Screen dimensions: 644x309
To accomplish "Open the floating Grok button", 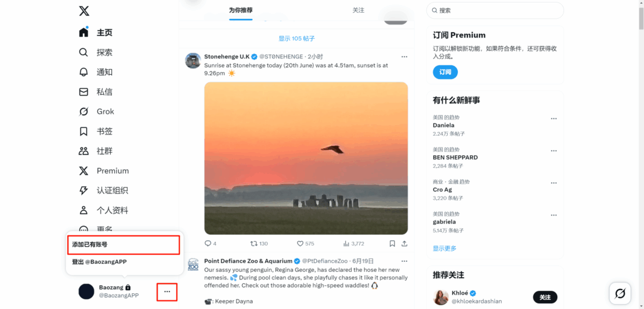I will [x=620, y=293].
